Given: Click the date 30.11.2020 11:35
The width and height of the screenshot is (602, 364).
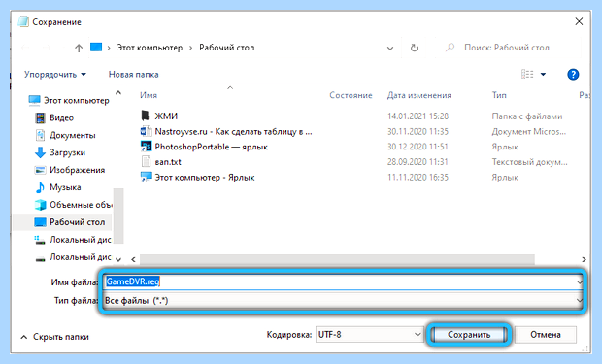Looking at the screenshot, I should tap(418, 131).
